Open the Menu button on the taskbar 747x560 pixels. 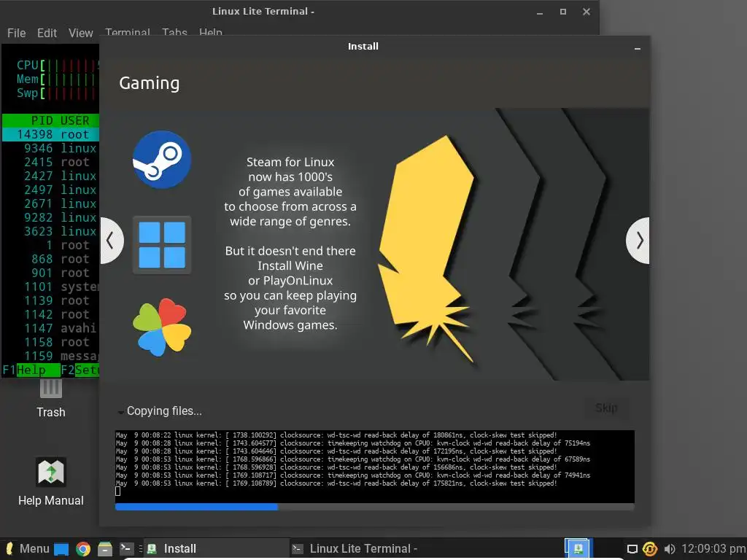click(x=27, y=548)
